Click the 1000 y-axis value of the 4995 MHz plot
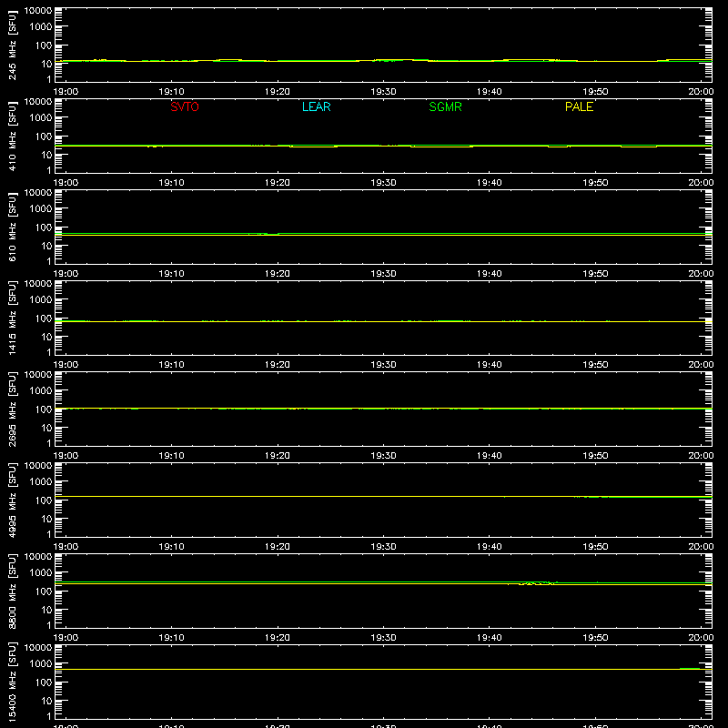The image size is (728, 728). click(x=41, y=481)
